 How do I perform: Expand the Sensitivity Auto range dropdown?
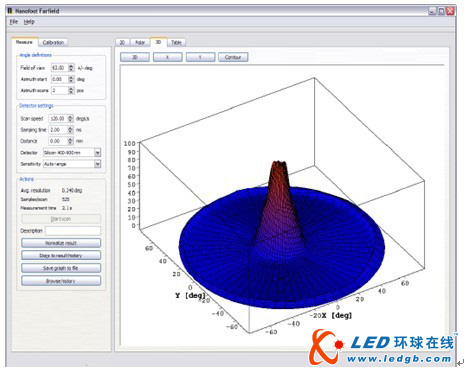pos(97,164)
